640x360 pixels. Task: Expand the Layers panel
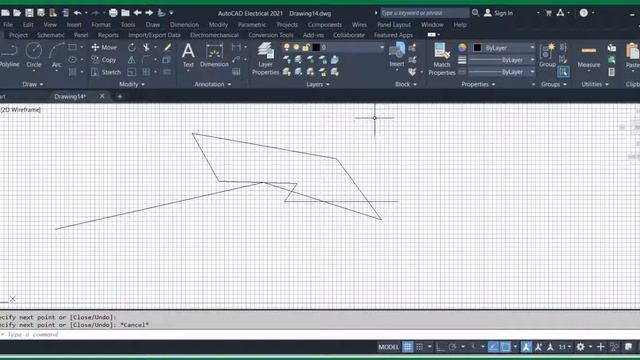click(x=318, y=84)
